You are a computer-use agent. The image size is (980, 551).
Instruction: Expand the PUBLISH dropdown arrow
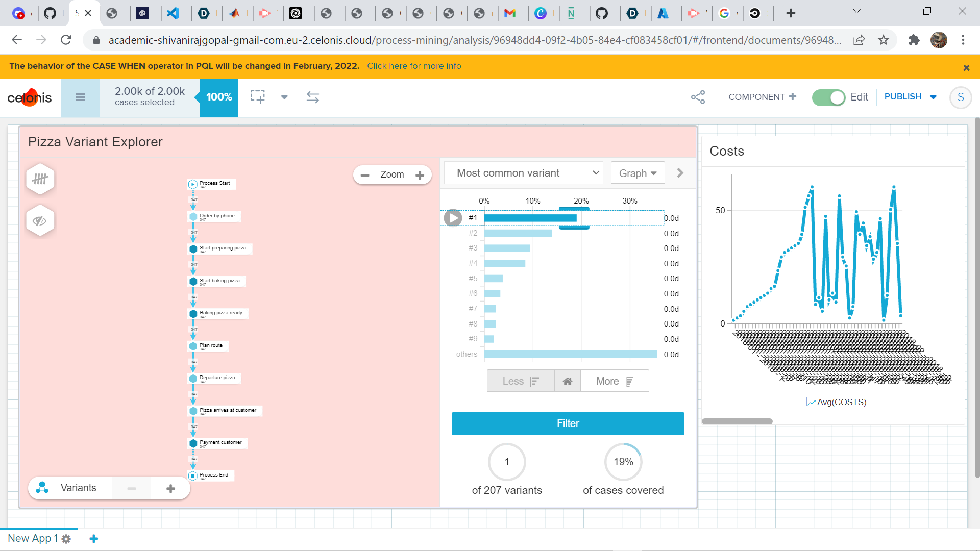tap(934, 97)
